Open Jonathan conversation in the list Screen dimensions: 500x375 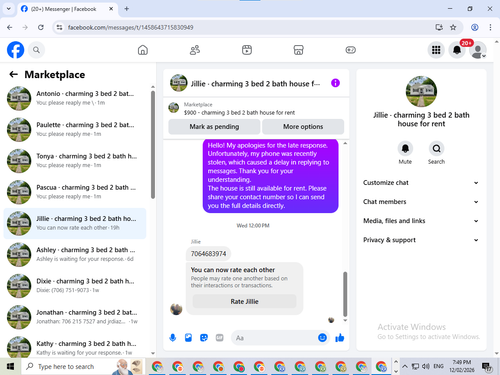75,317
